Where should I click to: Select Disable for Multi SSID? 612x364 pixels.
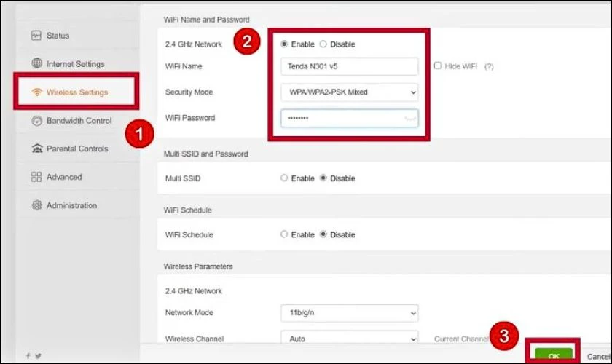323,178
